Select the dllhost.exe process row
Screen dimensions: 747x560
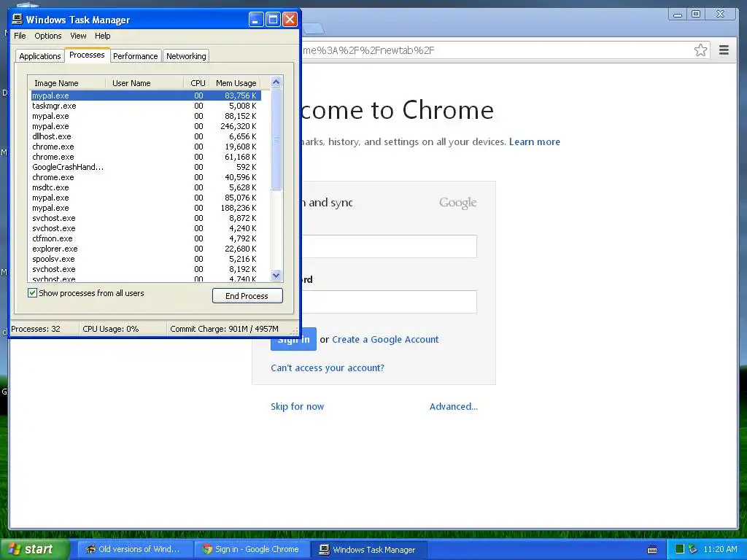click(x=146, y=136)
